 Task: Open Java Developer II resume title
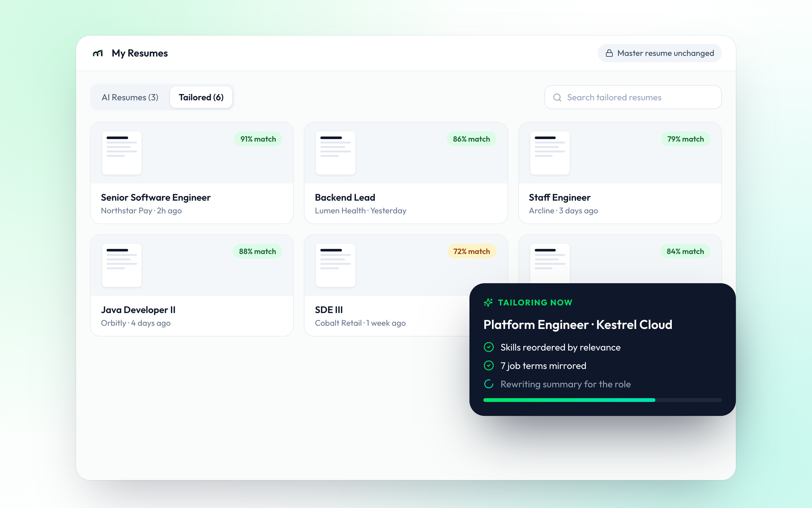pyautogui.click(x=138, y=310)
